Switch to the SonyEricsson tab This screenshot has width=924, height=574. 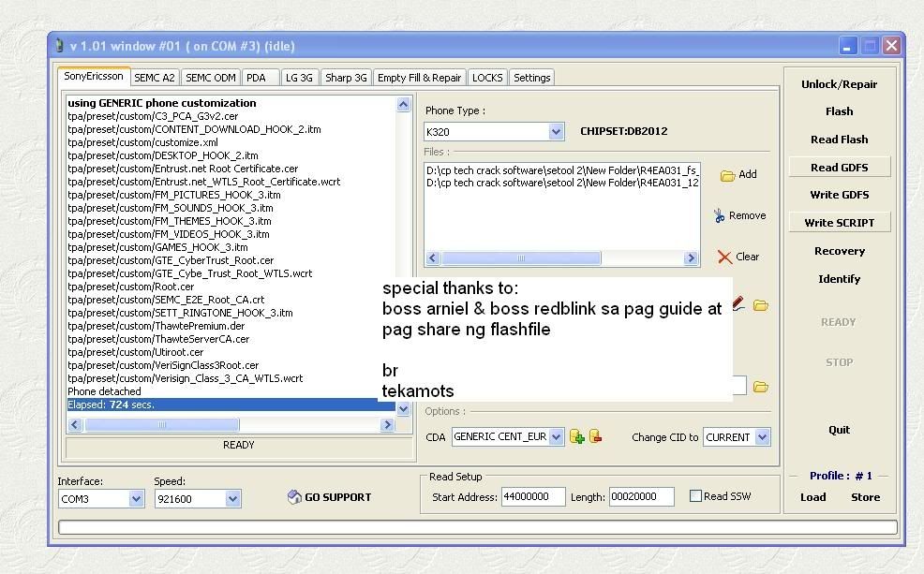(94, 76)
